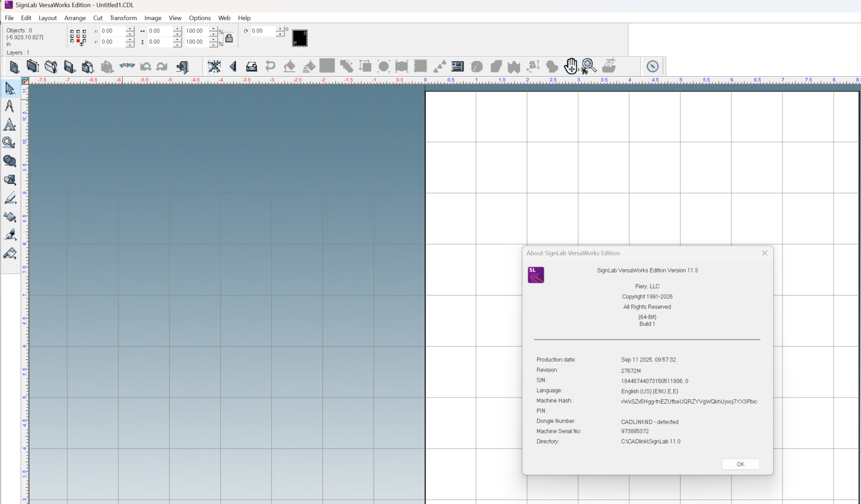
Task: Select the pen nib fill tool
Action: tap(10, 235)
